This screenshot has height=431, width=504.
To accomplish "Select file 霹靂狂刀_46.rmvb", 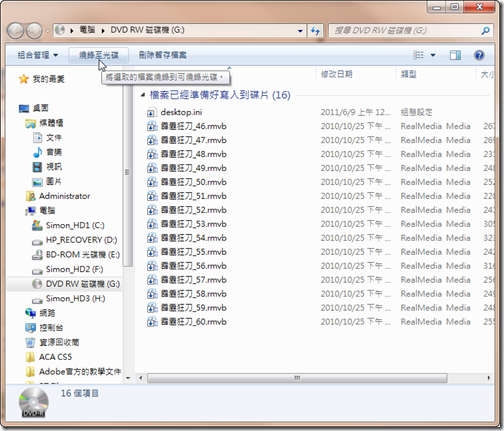I will coord(187,126).
